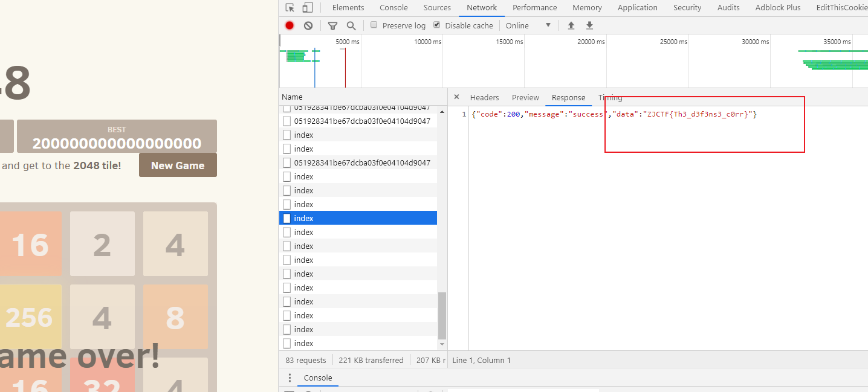Close the request details pane with X
The width and height of the screenshot is (868, 392).
[456, 97]
